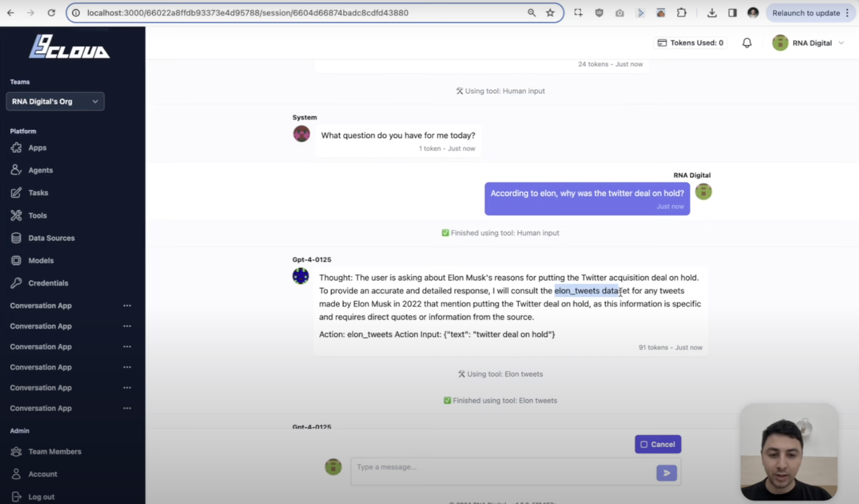Click the Cancel button
This screenshot has height=504, width=859.
tap(658, 444)
